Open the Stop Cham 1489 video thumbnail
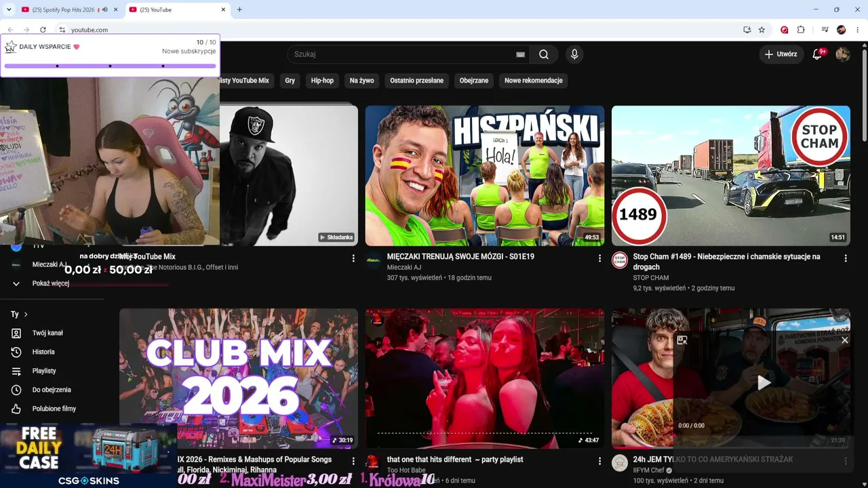Image resolution: width=868 pixels, height=488 pixels. click(731, 176)
